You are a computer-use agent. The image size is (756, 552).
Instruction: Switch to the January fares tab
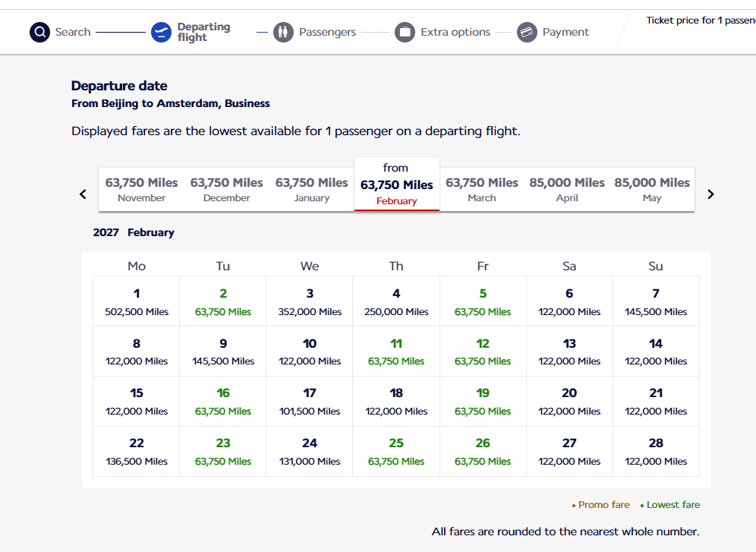tap(311, 190)
